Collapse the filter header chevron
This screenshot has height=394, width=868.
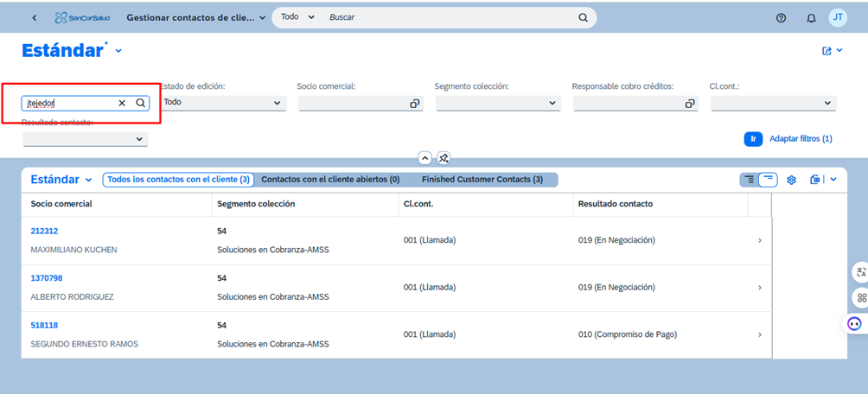[x=424, y=158]
